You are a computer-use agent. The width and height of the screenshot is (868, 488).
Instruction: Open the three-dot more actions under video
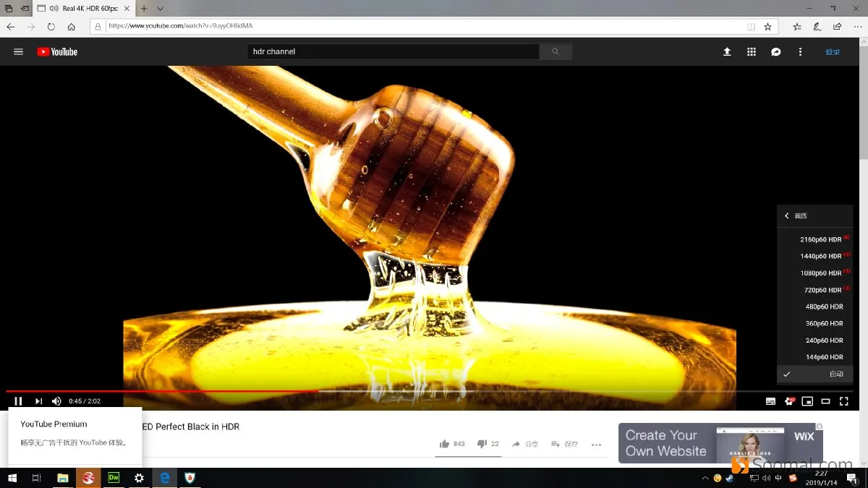(596, 444)
